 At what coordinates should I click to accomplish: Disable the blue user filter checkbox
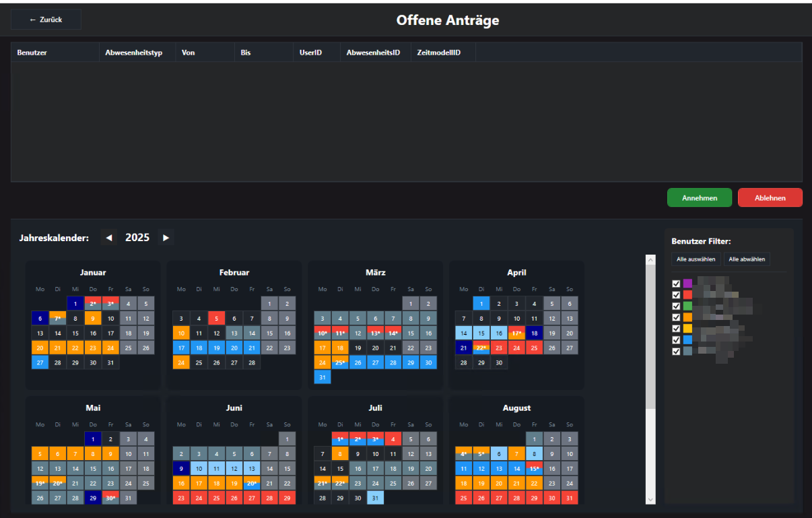tap(676, 339)
